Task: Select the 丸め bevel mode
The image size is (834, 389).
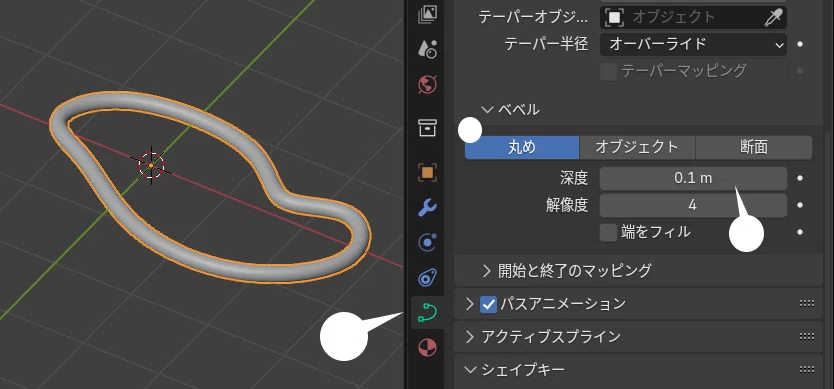Action: point(522,147)
